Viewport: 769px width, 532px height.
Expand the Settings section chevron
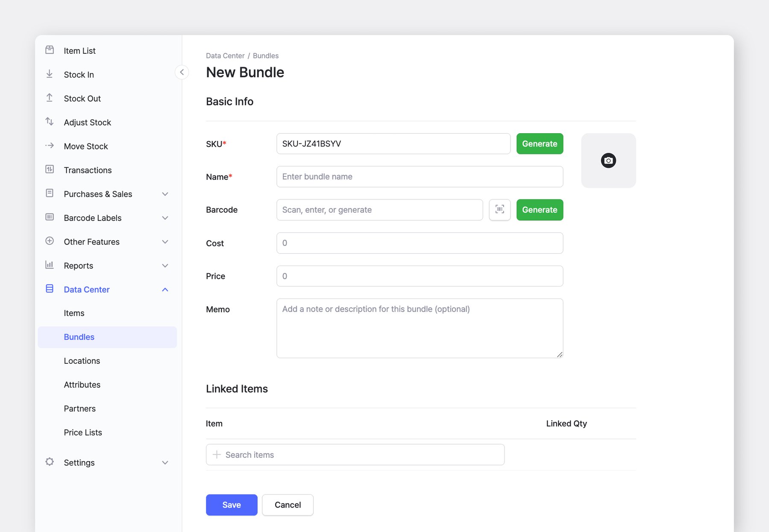pos(165,463)
